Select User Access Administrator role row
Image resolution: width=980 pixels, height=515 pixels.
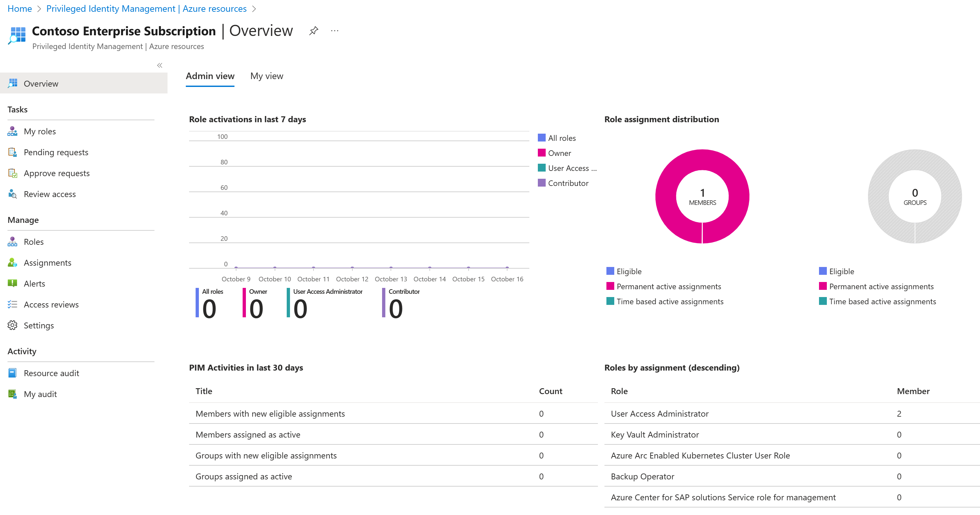click(x=659, y=414)
